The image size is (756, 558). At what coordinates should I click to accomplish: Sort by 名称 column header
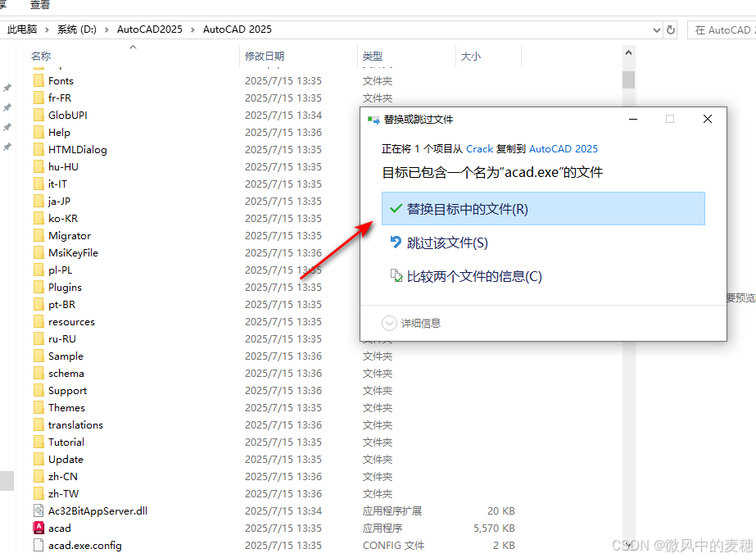40,56
